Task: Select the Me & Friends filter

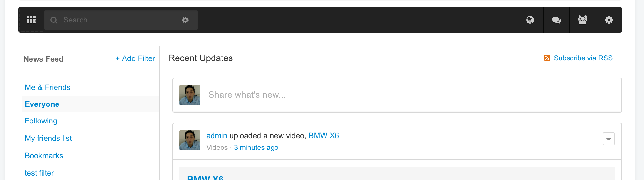Action: click(48, 87)
